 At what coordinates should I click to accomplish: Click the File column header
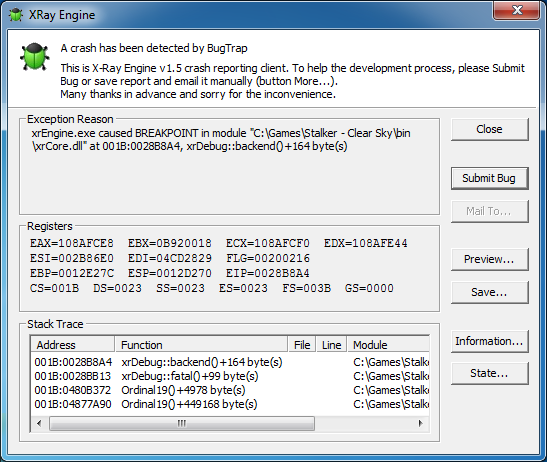pyautogui.click(x=302, y=345)
